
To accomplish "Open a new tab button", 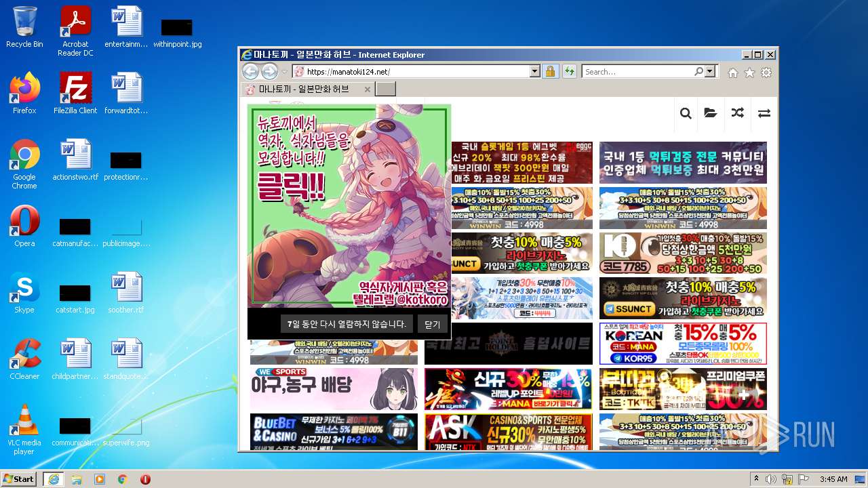I will click(x=385, y=89).
